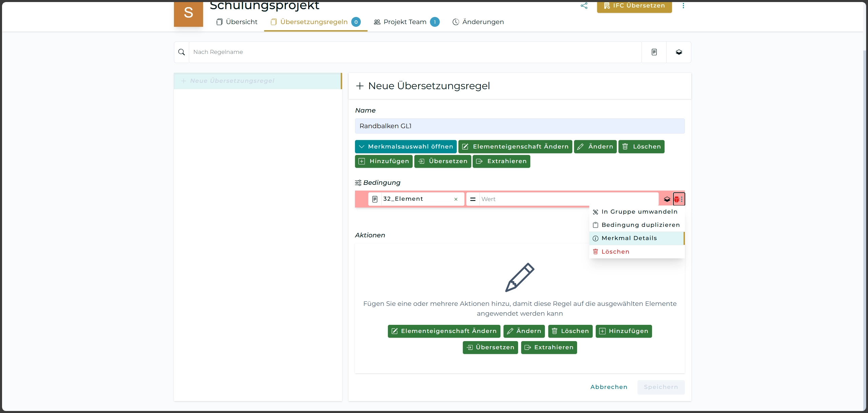
Task: Click IFC Übersetzen button
Action: 634,6
